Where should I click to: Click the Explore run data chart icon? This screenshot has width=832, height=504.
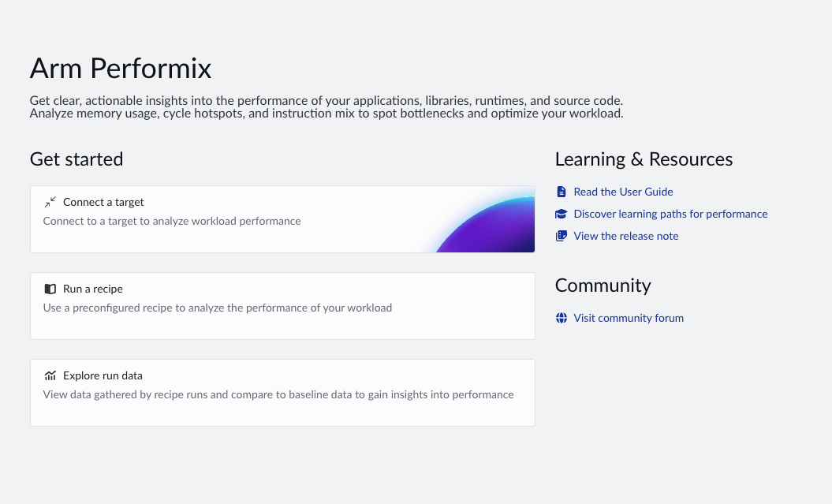pyautogui.click(x=50, y=375)
